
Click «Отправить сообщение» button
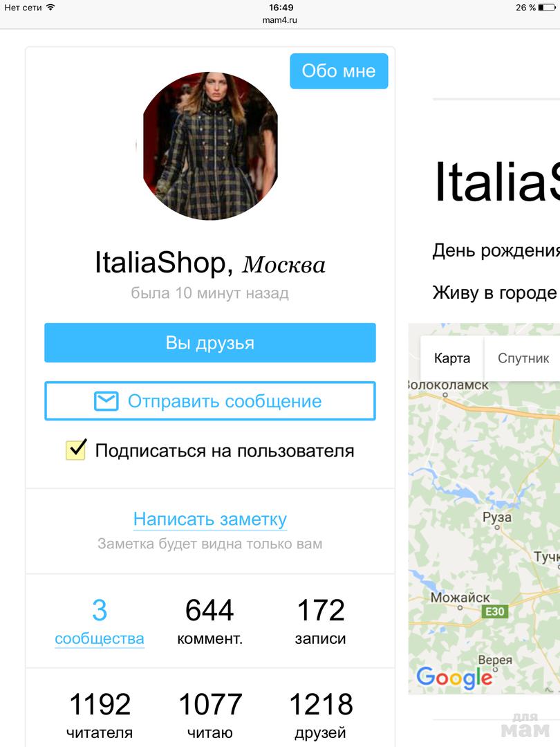pyautogui.click(x=210, y=401)
